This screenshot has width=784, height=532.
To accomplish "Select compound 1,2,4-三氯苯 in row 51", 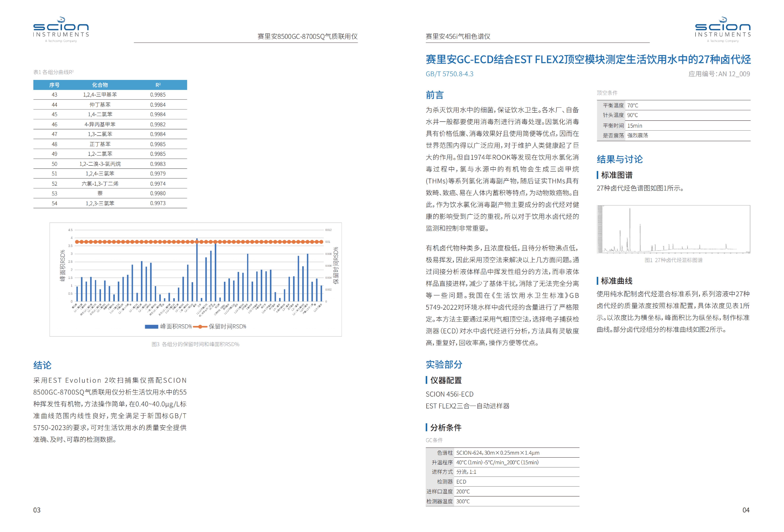I will pos(100,174).
